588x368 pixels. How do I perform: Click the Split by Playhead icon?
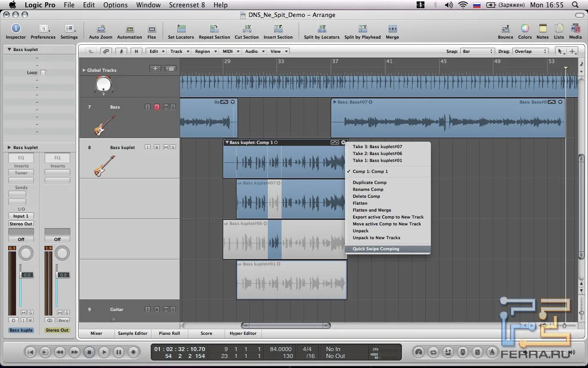pyautogui.click(x=362, y=29)
